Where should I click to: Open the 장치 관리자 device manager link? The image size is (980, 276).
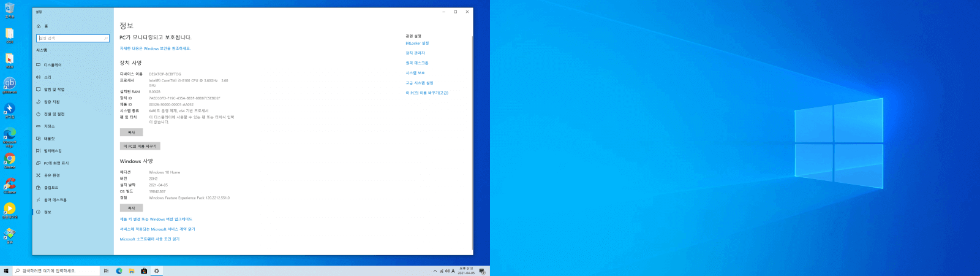tap(415, 53)
